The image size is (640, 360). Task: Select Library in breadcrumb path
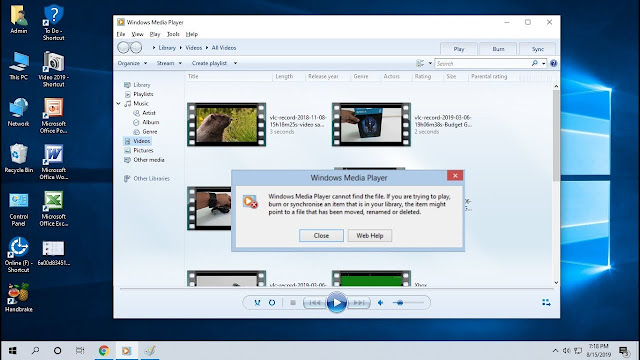pos(167,48)
